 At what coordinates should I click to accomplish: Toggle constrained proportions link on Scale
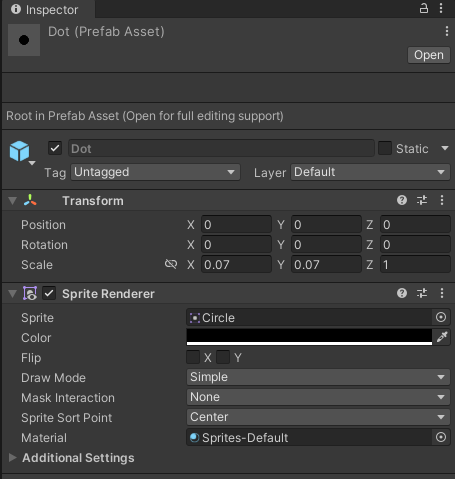(171, 264)
